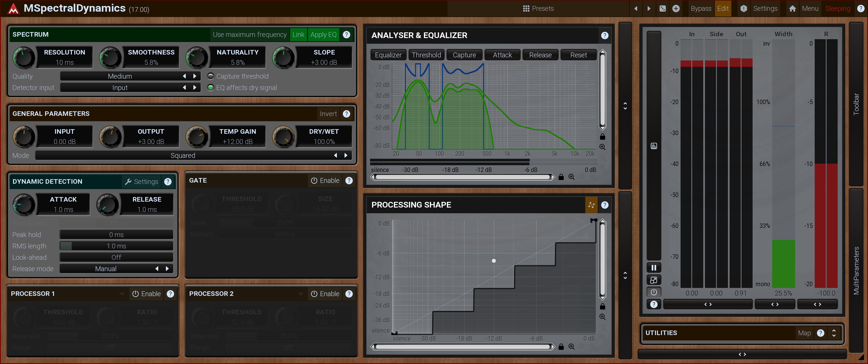
Task: Toggle EQ affects dry signal option
Action: pos(211,88)
